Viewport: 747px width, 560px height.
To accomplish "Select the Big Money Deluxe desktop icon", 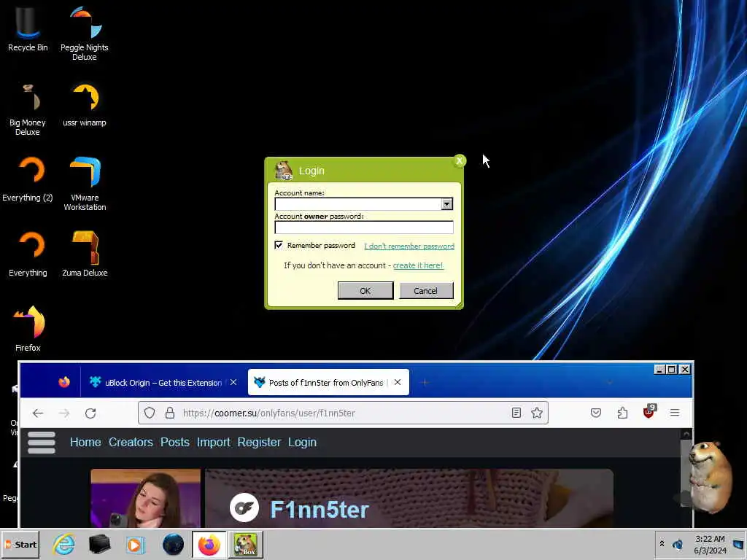I will coord(28,109).
